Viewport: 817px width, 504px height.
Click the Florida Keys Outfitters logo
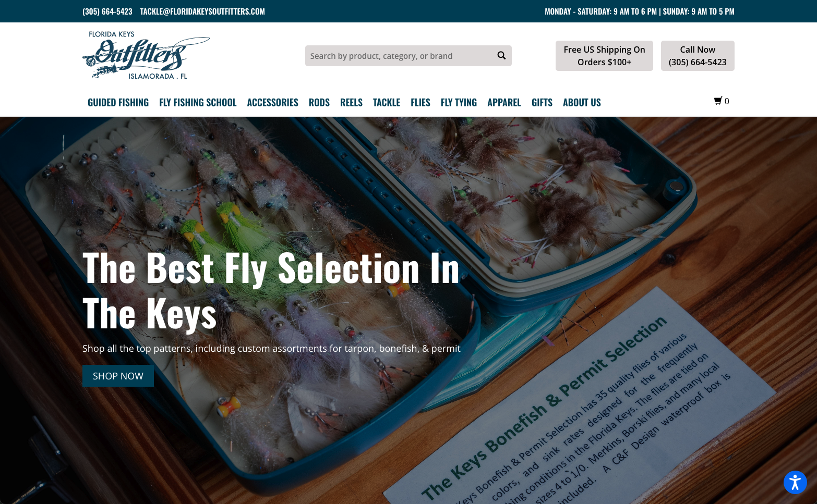coord(146,55)
